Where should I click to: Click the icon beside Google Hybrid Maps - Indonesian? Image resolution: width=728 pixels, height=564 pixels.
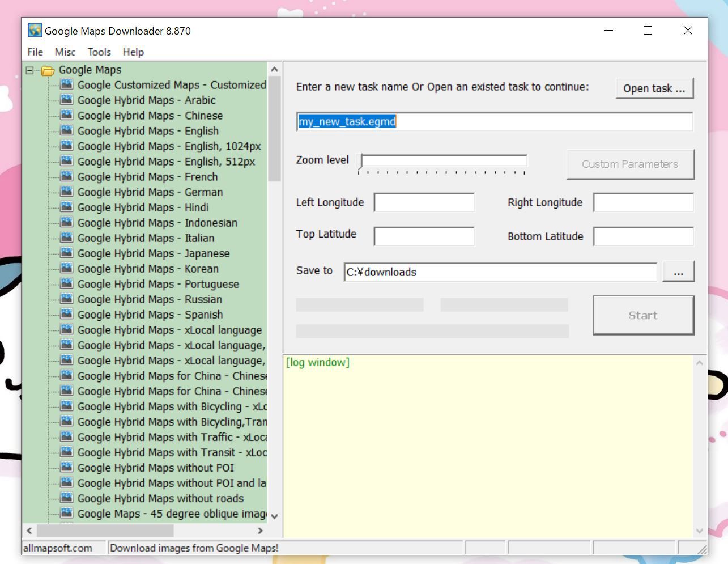[67, 222]
